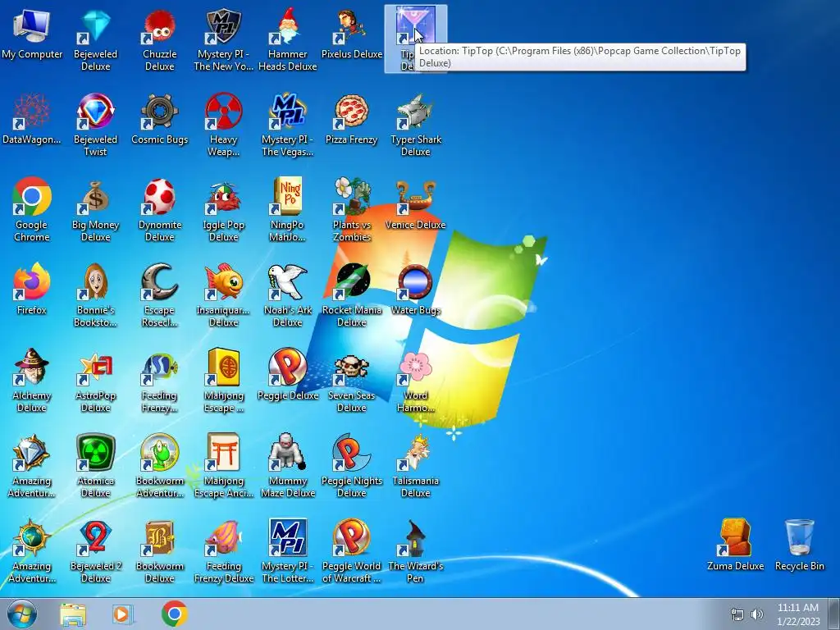The height and width of the screenshot is (630, 840).
Task: Select The Wizard's Pen shortcut
Action: coord(416,550)
